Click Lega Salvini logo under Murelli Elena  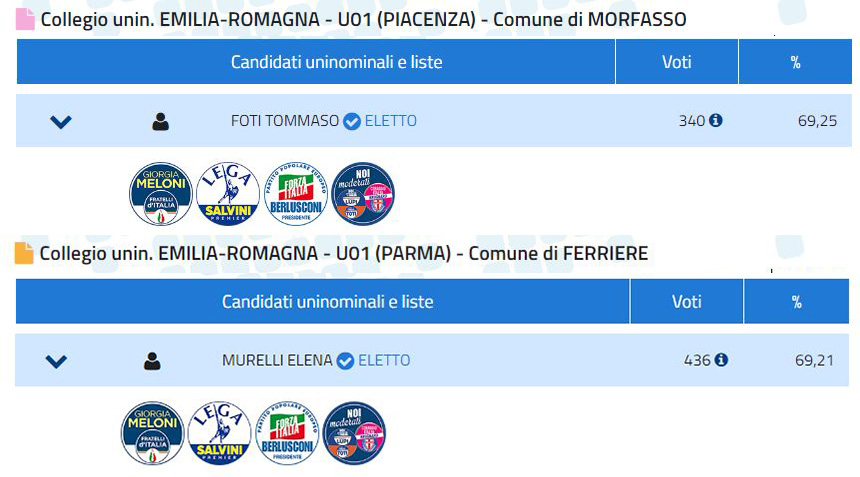(219, 433)
